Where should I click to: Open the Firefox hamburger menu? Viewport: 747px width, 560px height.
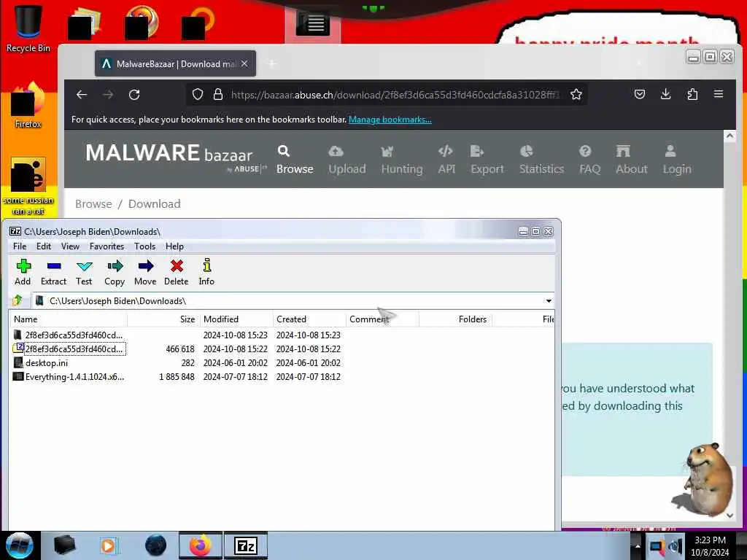719,94
